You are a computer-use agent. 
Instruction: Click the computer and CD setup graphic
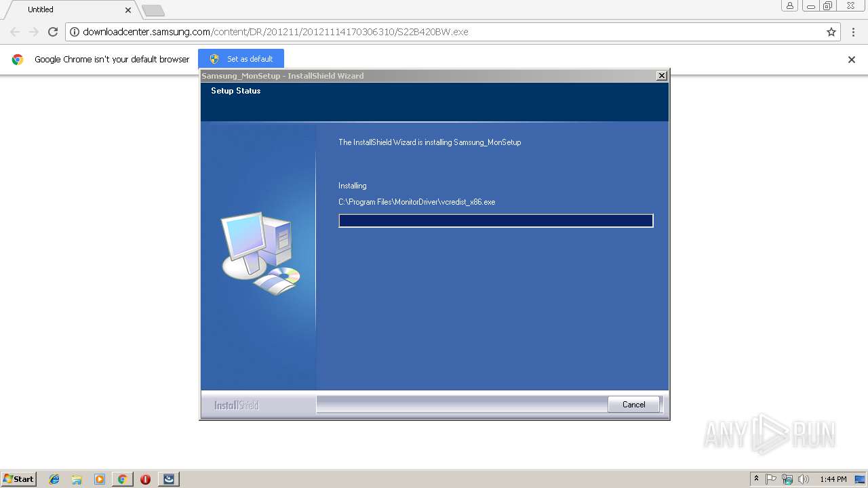[260, 253]
